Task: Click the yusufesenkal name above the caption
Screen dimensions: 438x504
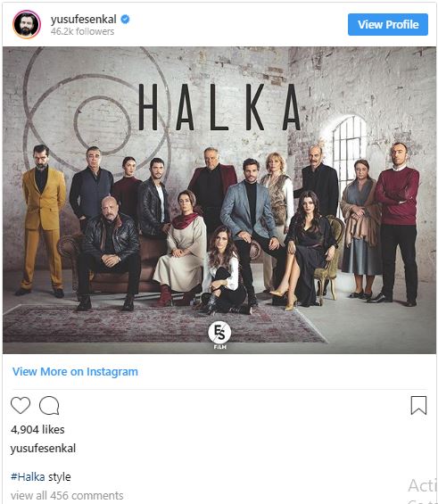Action: [x=43, y=448]
